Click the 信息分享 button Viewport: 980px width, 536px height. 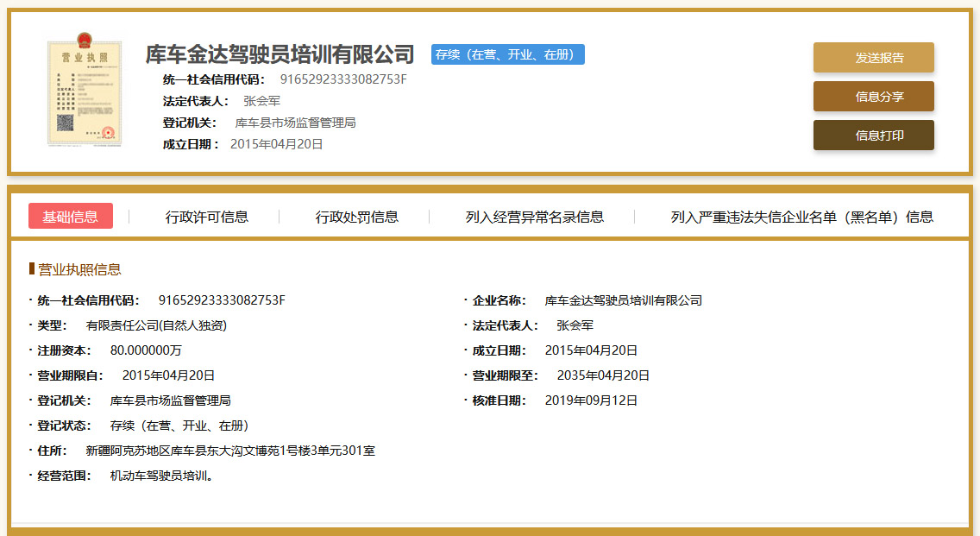tap(873, 97)
